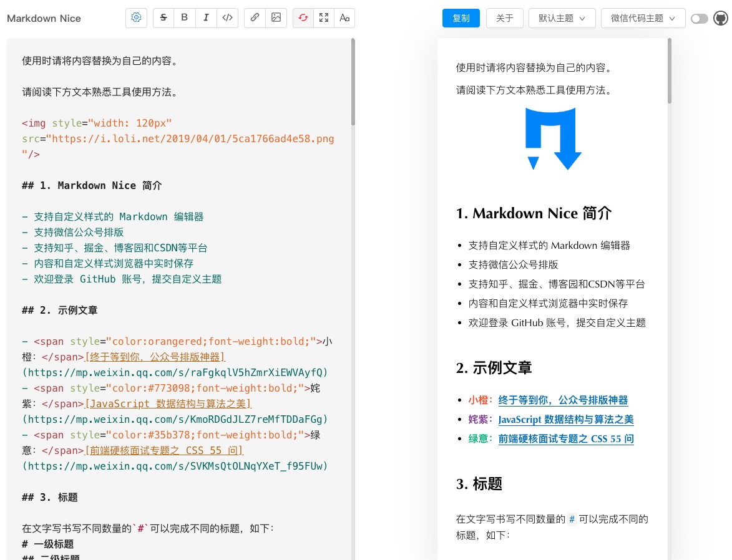Viewport: 732px width, 560px height.
Task: Open the JavaScript 数据结构与算法之美 link
Action: tap(565, 420)
